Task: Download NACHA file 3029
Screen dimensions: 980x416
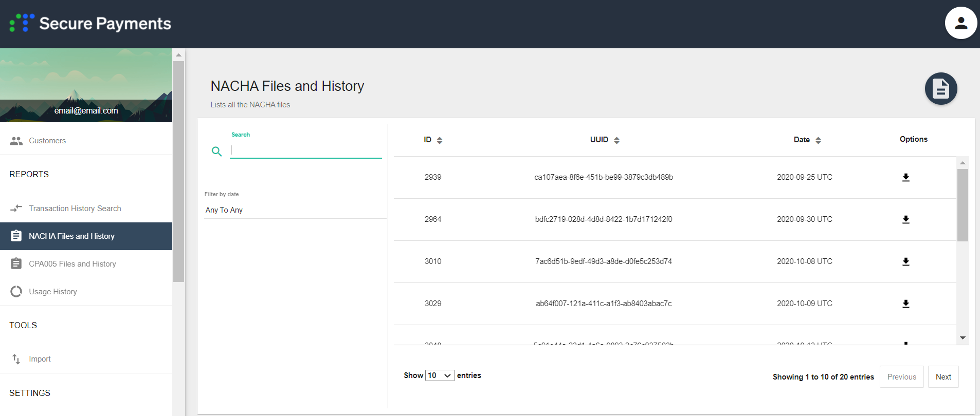Action: [906, 304]
